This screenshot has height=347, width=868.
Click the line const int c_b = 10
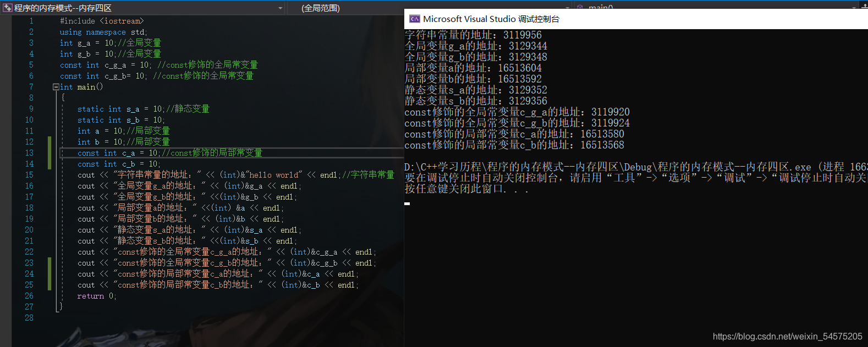119,164
